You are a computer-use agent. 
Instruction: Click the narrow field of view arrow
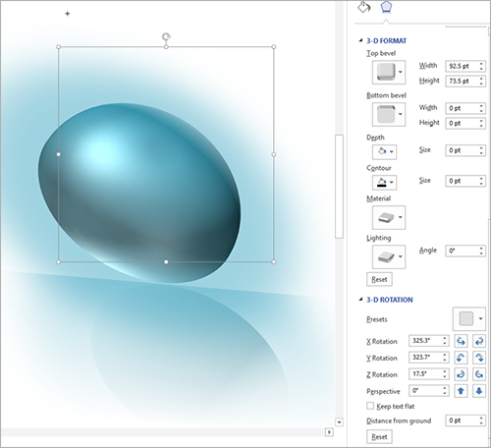coord(461,391)
